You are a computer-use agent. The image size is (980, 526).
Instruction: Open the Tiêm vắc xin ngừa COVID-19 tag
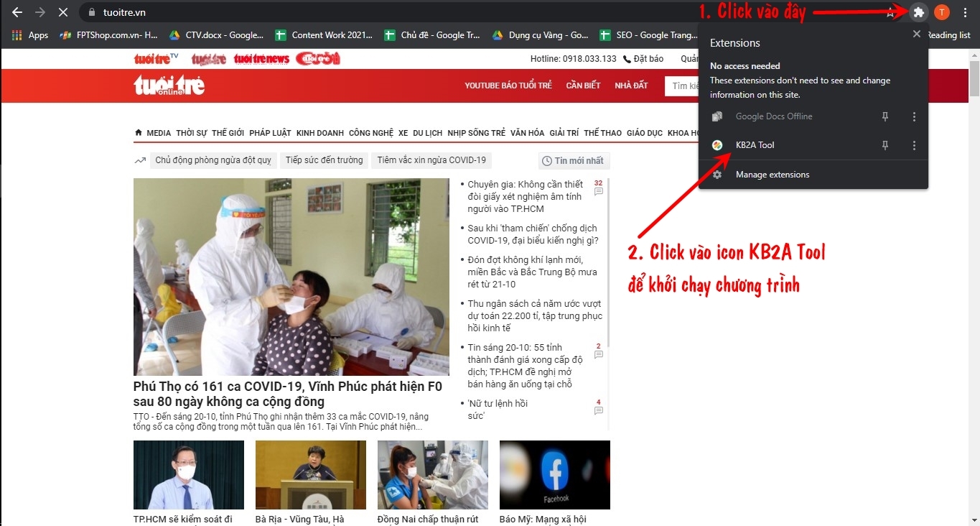[x=431, y=160]
